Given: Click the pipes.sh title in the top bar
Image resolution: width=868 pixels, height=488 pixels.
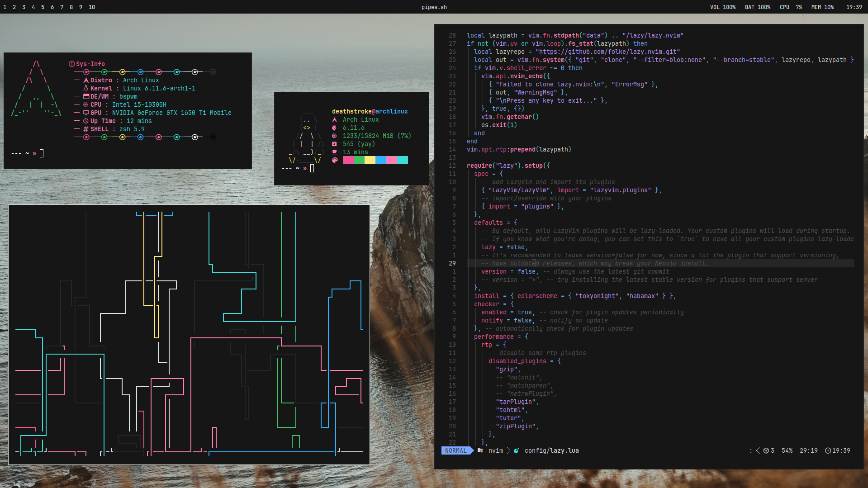Looking at the screenshot, I should [x=434, y=7].
